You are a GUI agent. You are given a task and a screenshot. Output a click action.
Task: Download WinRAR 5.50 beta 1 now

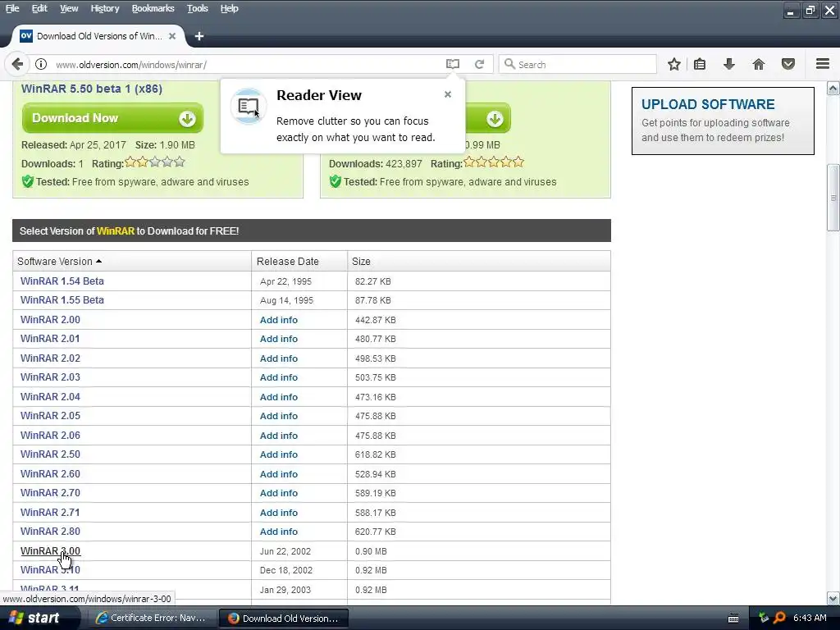(x=112, y=118)
